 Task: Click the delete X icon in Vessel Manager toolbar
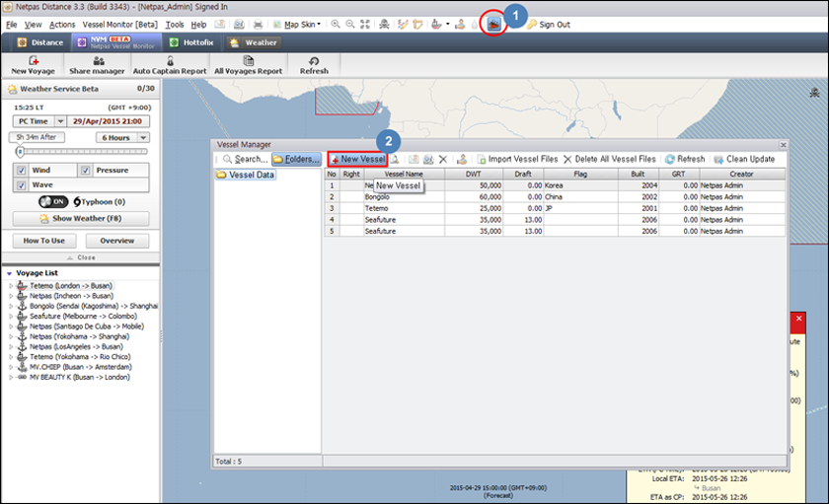[x=443, y=159]
